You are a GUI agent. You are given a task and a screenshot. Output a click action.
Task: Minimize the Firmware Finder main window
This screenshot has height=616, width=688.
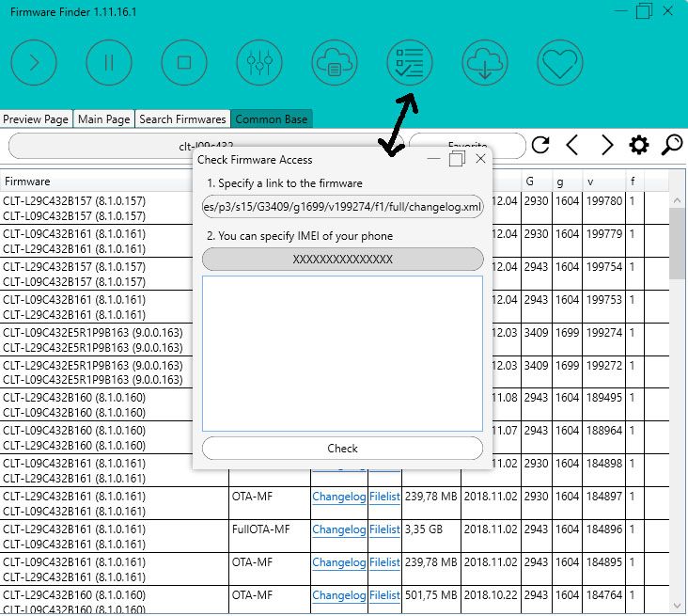(620, 11)
